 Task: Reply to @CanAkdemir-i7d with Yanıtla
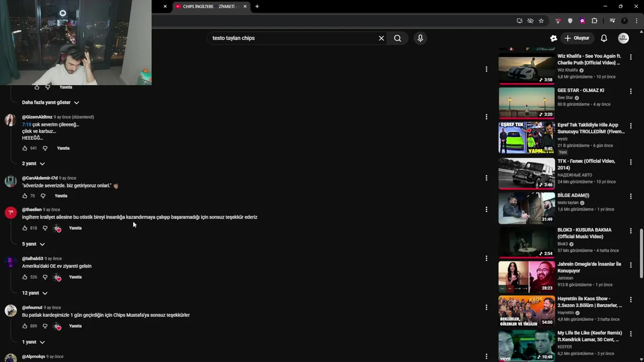61,196
